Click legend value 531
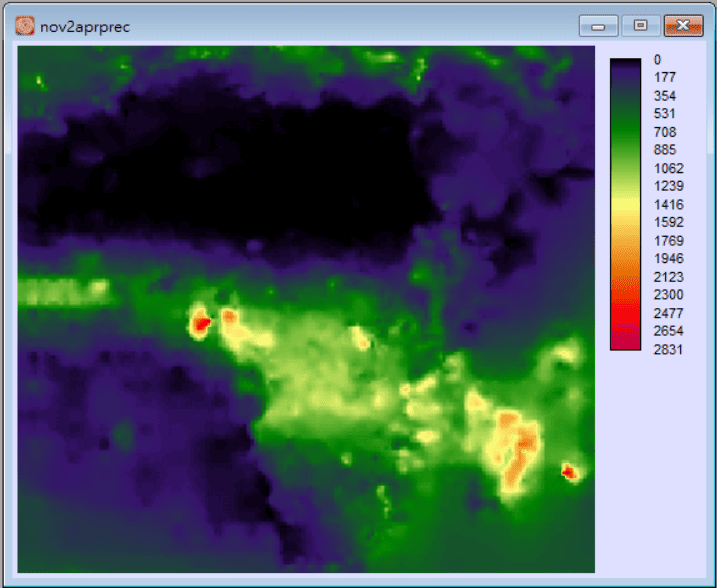The width and height of the screenshot is (717, 588). click(664, 113)
